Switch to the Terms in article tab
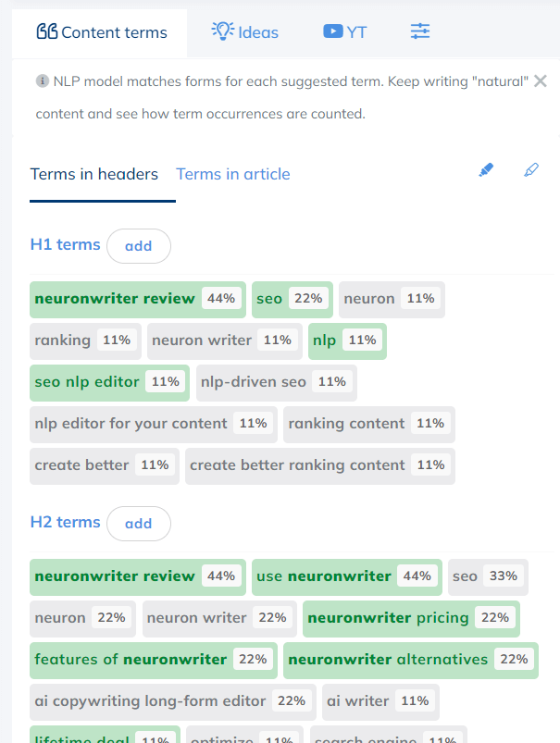The image size is (560, 743). [232, 173]
